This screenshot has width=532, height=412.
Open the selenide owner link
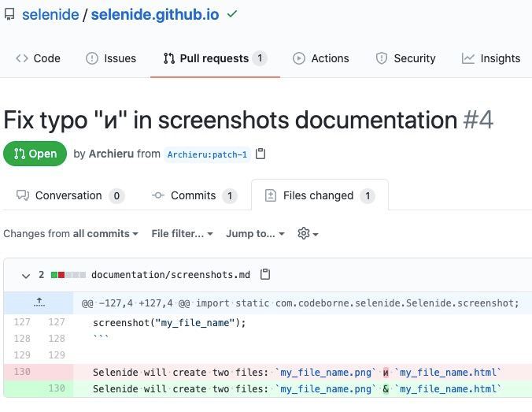coord(50,15)
